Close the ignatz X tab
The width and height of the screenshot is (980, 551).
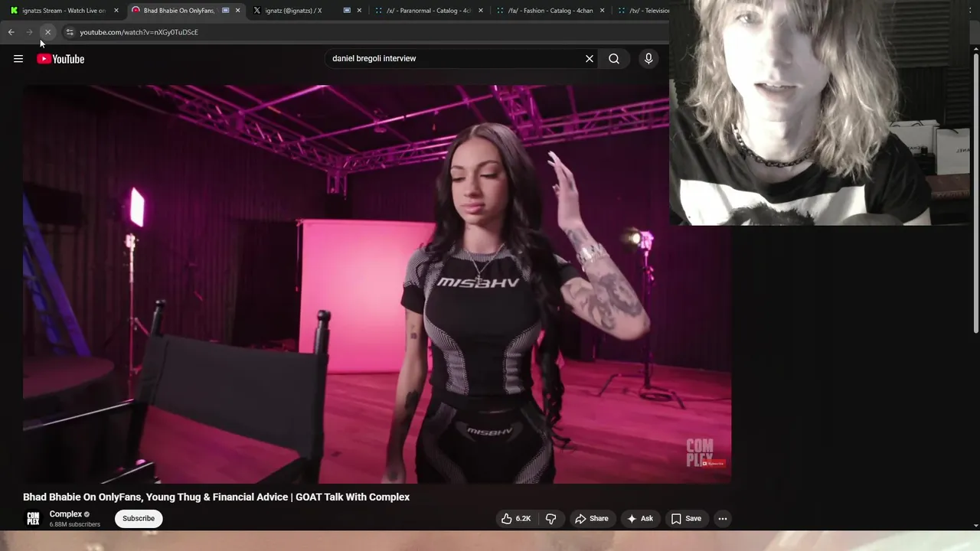tap(359, 11)
